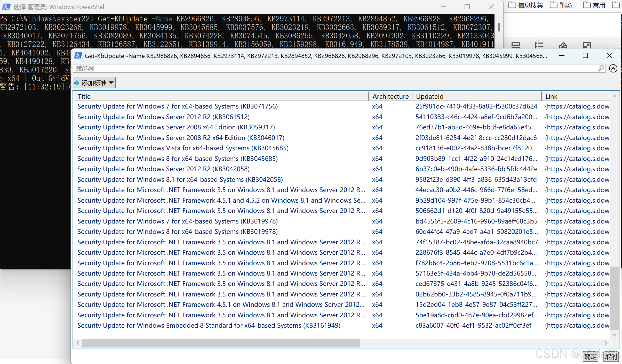Select the Windows Embedded 8 Standard (KB3161949) row

coord(342,326)
